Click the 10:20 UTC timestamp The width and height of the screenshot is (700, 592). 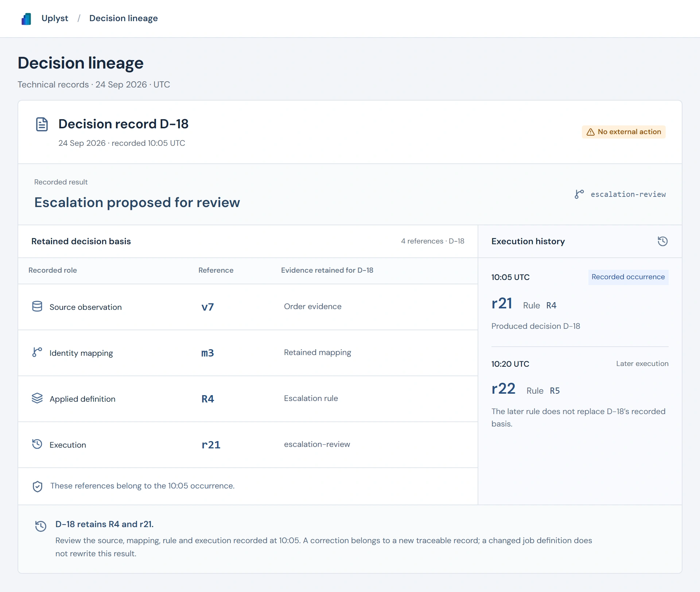pyautogui.click(x=510, y=364)
